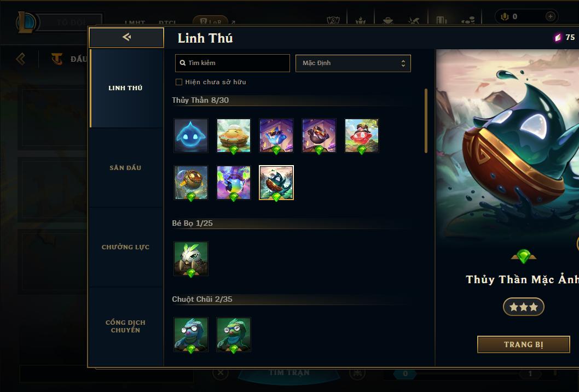Screen dimensions: 579x392
Task: Click the Trang Bị equip button
Action: (524, 344)
